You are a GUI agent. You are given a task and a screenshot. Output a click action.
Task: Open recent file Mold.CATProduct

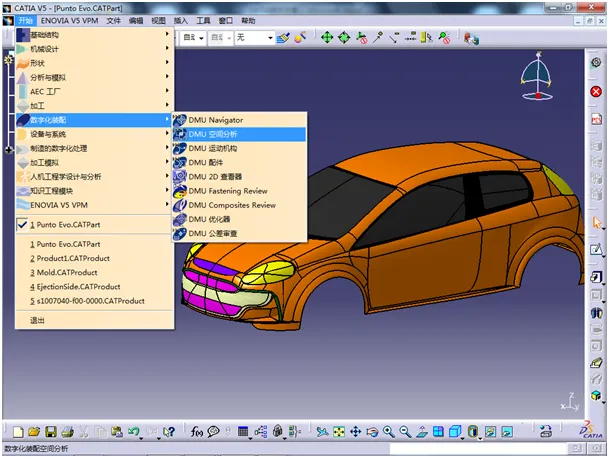click(65, 272)
